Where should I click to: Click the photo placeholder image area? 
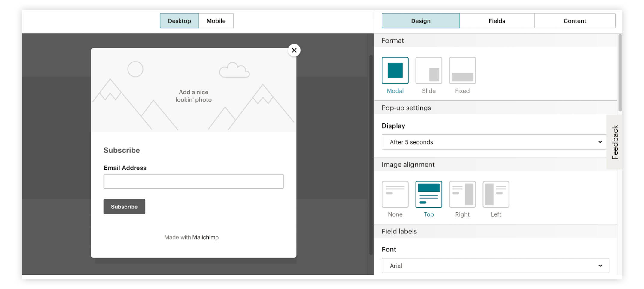point(193,90)
